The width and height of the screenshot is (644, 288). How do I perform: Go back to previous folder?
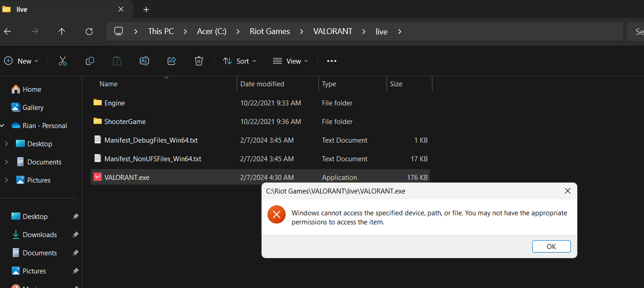(x=7, y=31)
